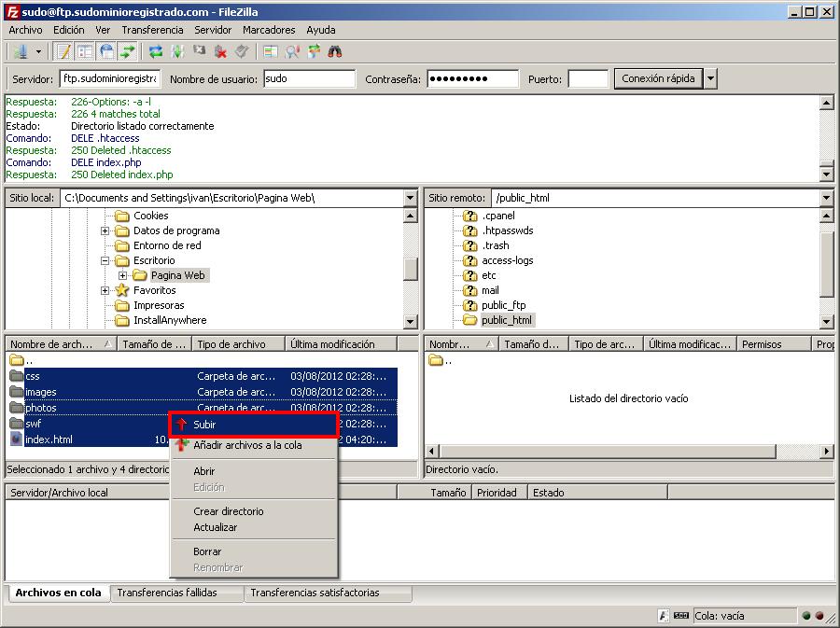Expand the Datos de programa tree node
Image resolution: width=840 pixels, height=628 pixels.
105,230
